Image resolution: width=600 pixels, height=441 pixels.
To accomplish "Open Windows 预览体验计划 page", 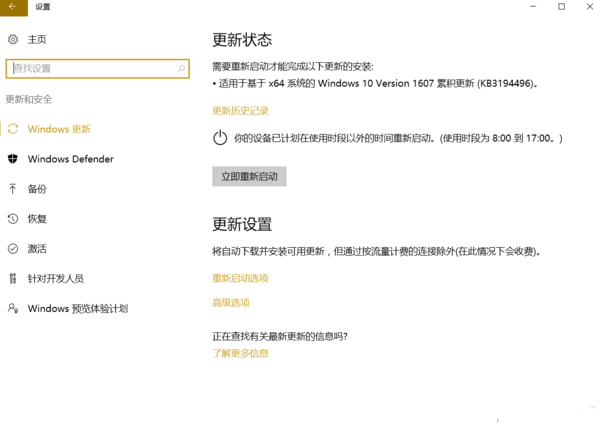I will click(78, 308).
